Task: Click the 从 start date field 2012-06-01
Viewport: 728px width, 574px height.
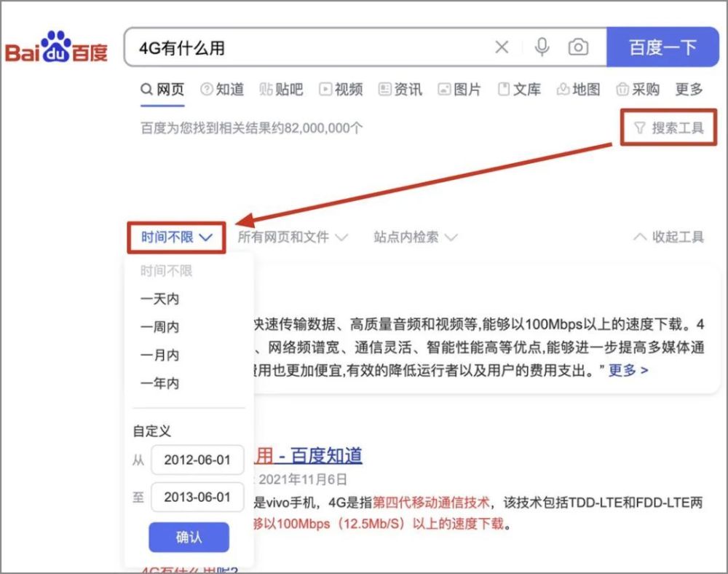Action: 197,460
